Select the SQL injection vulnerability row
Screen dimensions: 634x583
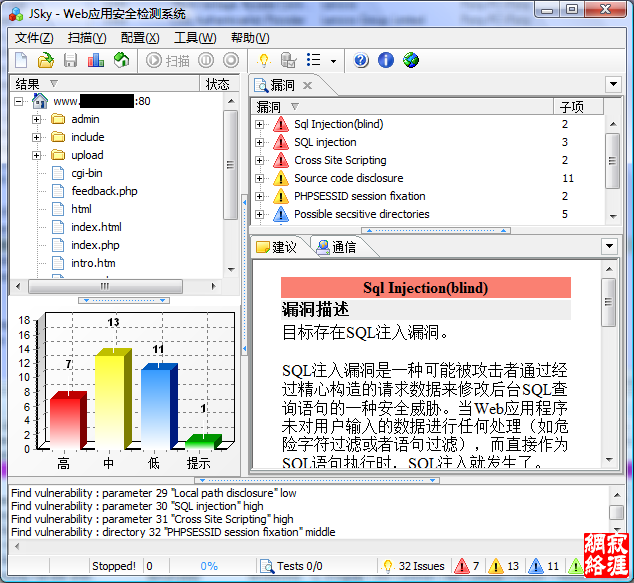(325, 142)
